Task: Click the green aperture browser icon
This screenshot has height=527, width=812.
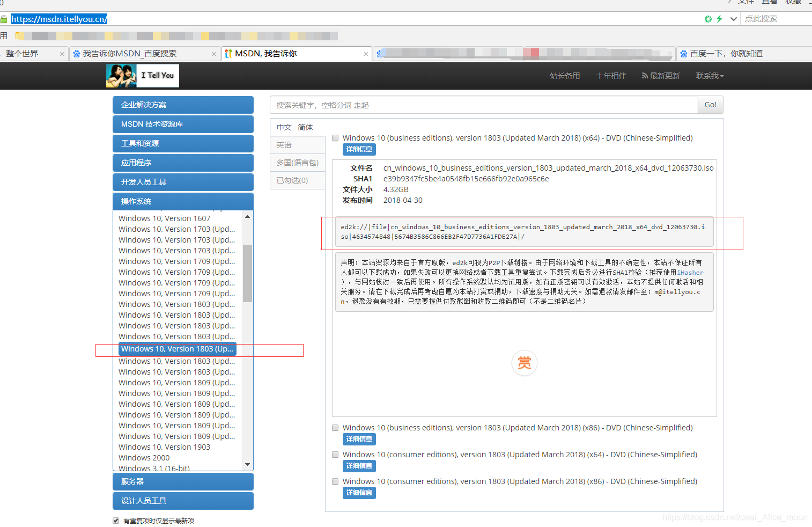Action: click(708, 19)
